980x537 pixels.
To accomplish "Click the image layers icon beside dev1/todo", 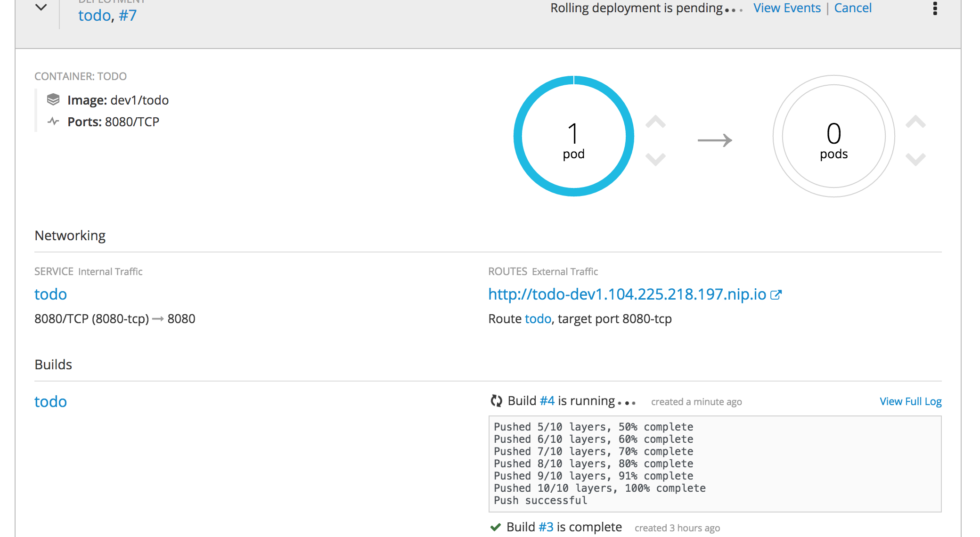I will pyautogui.click(x=53, y=99).
